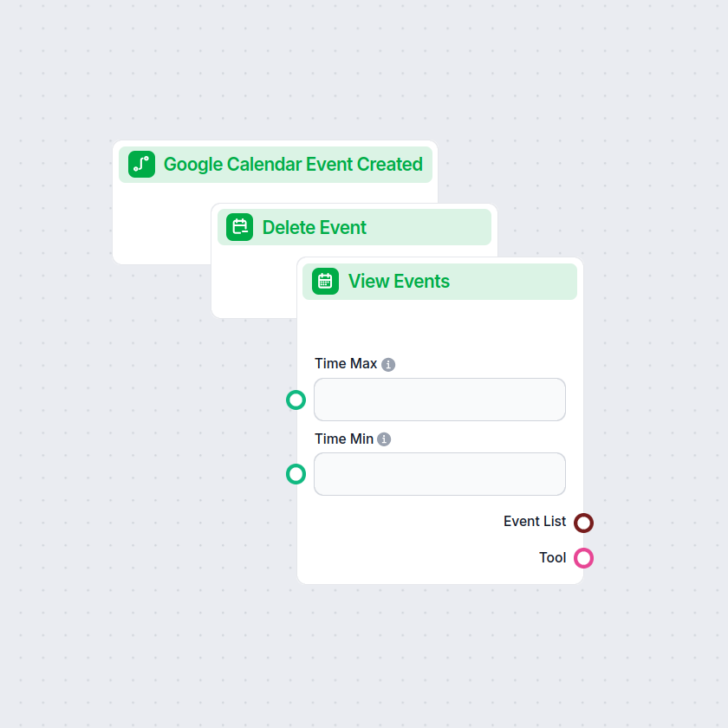Screen dimensions: 728x728
Task: Open the Time Max info tooltip icon
Action: 387,364
